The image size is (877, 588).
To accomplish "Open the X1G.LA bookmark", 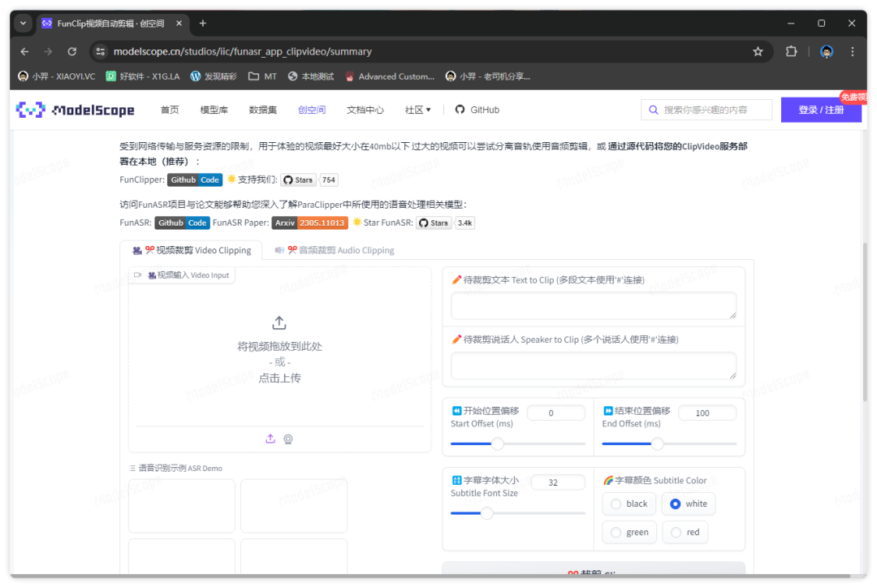I will click(143, 76).
